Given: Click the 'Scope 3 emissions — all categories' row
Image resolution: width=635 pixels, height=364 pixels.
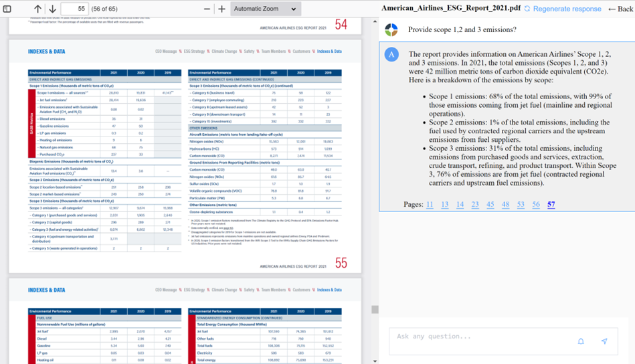Looking at the screenshot, I should [104, 208].
